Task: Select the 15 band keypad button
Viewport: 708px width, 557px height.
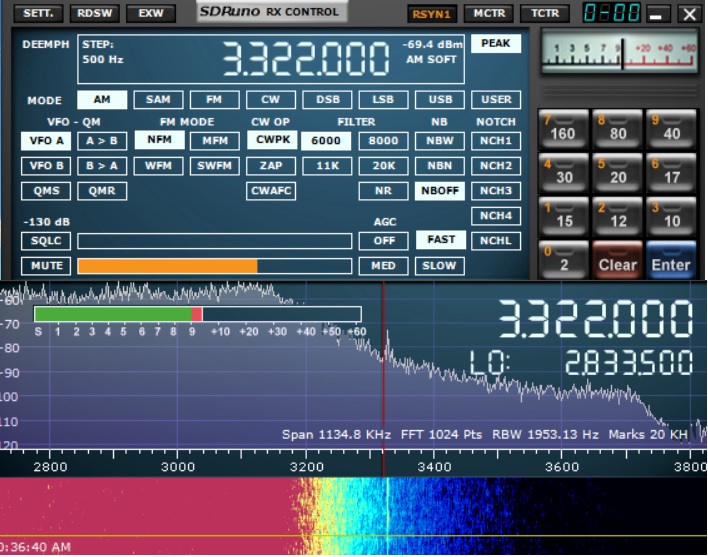Action: point(564,217)
